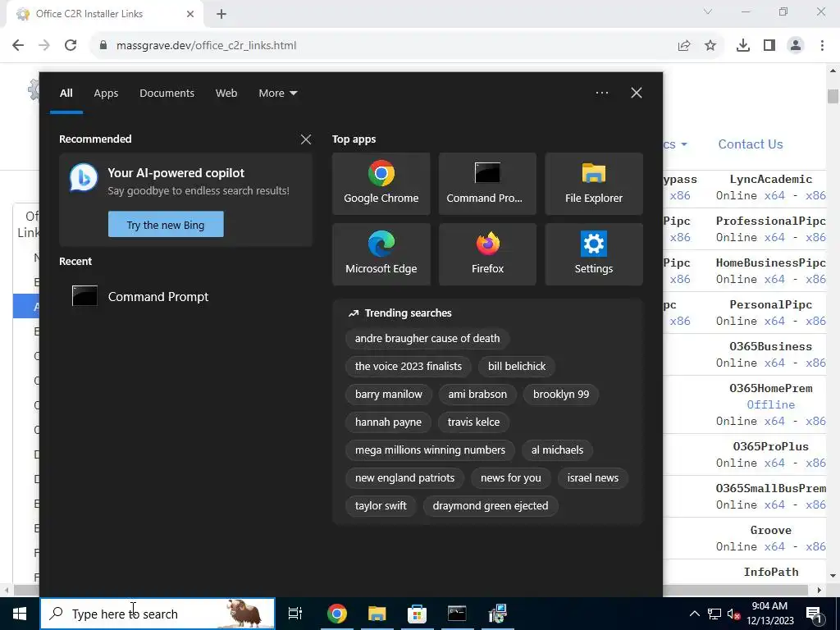Open Command Prompt from Recent list
Image resolution: width=840 pixels, height=630 pixels.
(185, 296)
